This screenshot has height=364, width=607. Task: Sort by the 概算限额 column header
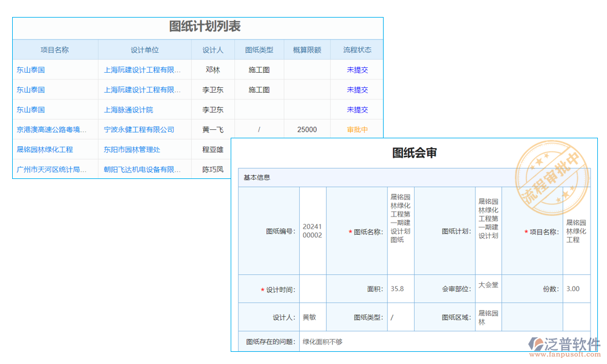[x=307, y=49]
